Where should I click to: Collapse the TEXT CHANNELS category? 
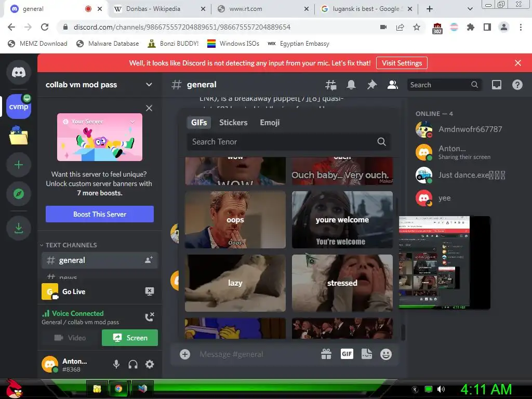click(69, 245)
